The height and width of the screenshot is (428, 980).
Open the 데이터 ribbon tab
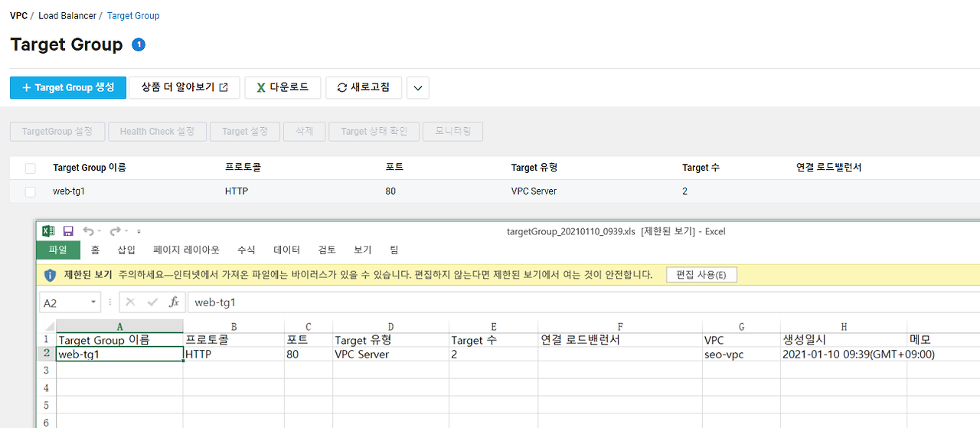(286, 250)
